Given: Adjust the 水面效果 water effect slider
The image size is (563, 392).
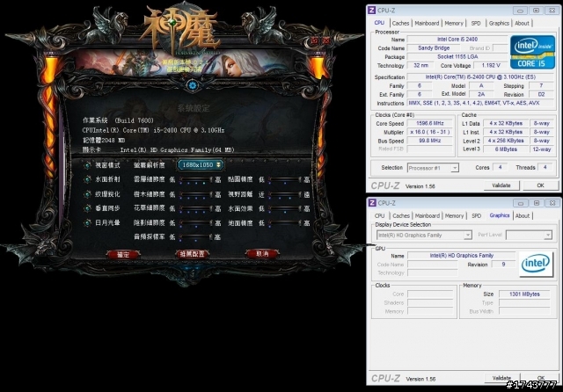Looking at the screenshot, I should click(285, 208).
